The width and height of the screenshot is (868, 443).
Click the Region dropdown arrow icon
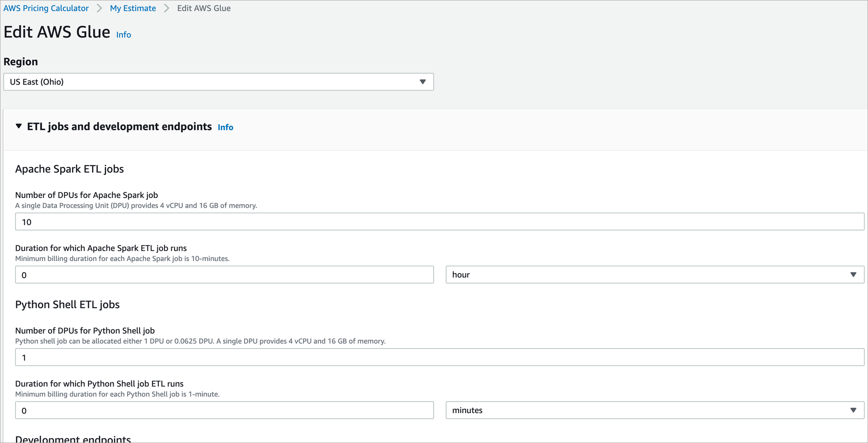(x=423, y=82)
